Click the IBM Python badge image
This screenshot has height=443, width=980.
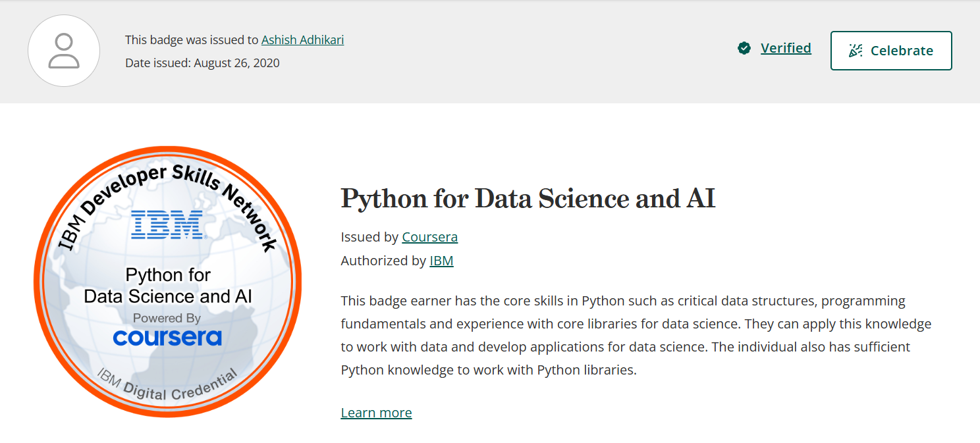pyautogui.click(x=168, y=282)
